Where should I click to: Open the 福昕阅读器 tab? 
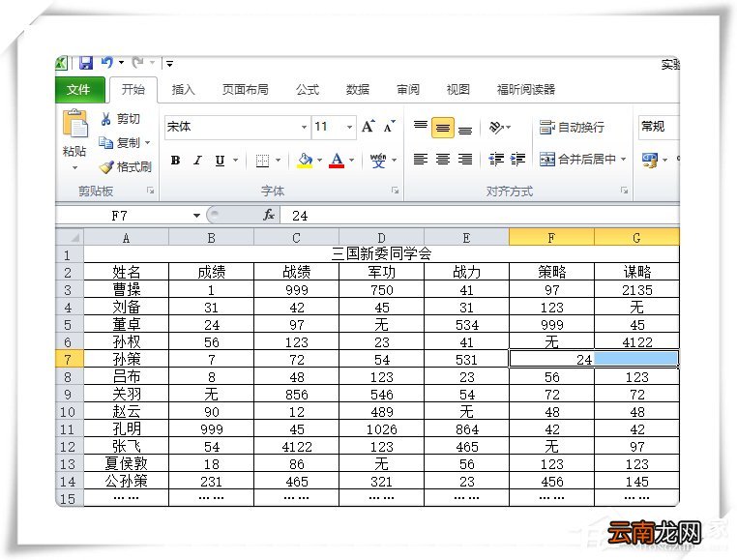click(526, 90)
